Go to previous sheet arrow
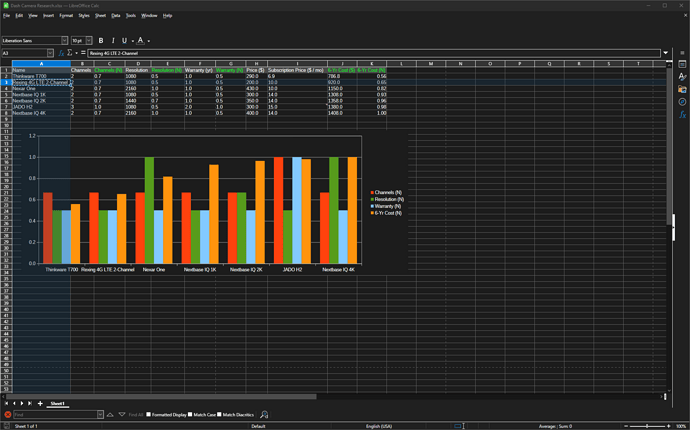Image resolution: width=690 pixels, height=430 pixels. click(x=14, y=403)
